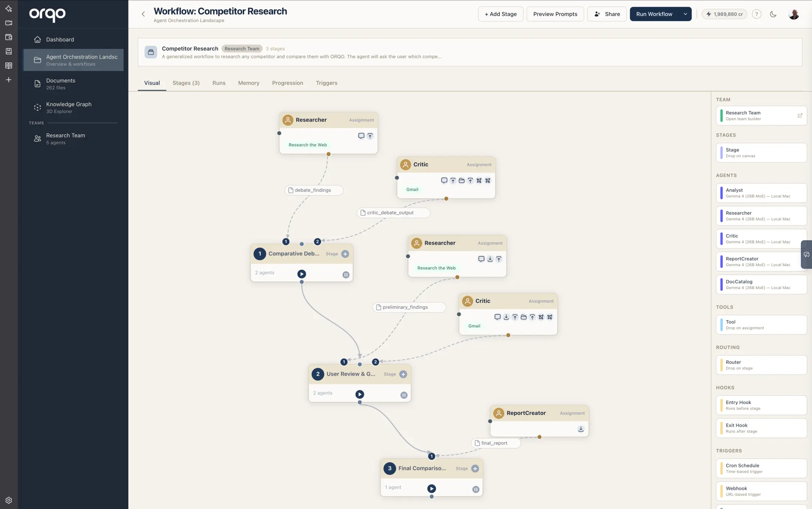Select Router drop on stage item
The height and width of the screenshot is (509, 812).
761,365
